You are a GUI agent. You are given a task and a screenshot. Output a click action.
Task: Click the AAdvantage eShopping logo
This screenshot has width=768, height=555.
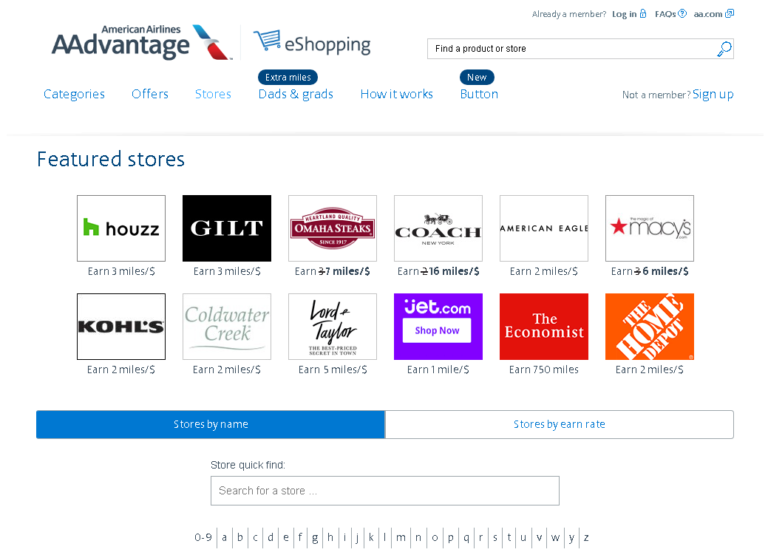[211, 43]
